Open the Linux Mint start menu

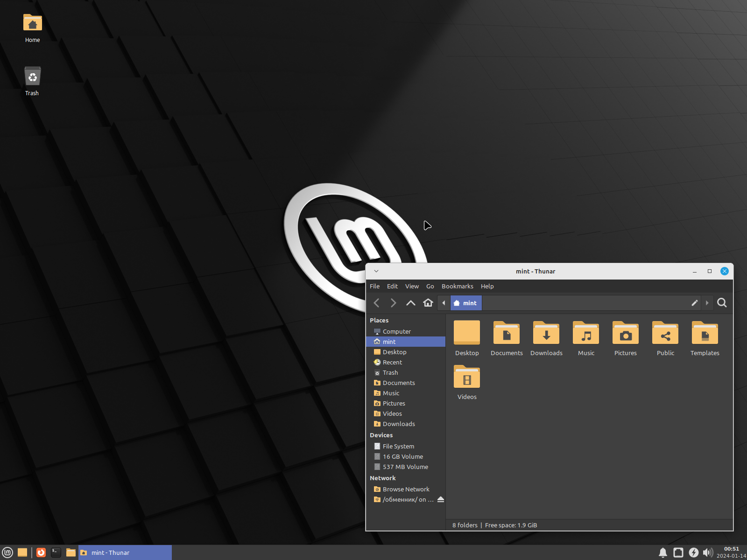[7, 553]
